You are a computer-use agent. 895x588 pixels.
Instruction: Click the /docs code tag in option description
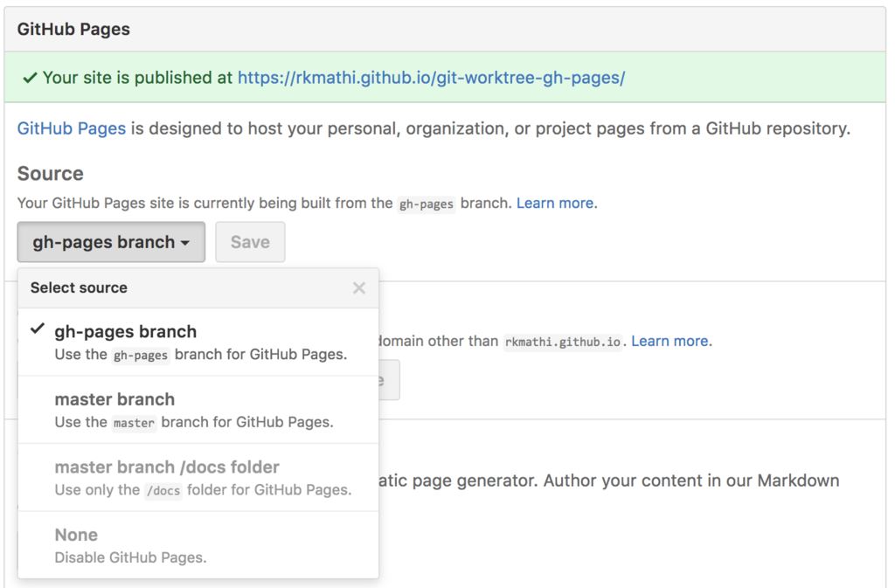coord(164,491)
